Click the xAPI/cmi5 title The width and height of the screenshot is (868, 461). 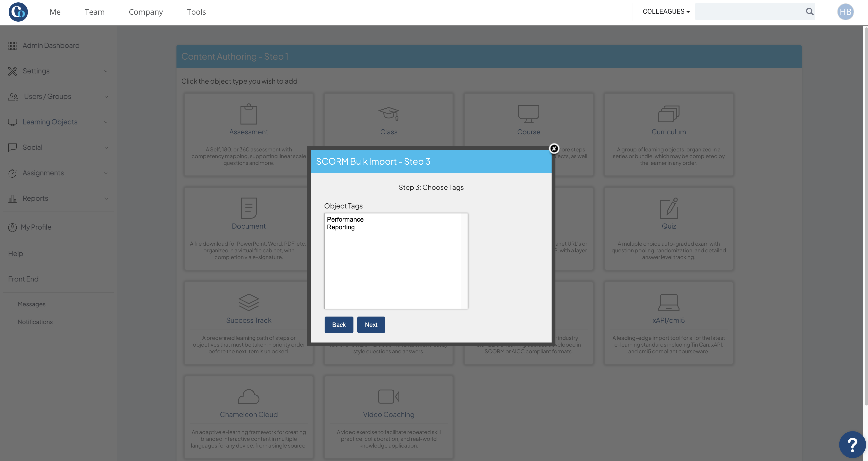point(668,320)
